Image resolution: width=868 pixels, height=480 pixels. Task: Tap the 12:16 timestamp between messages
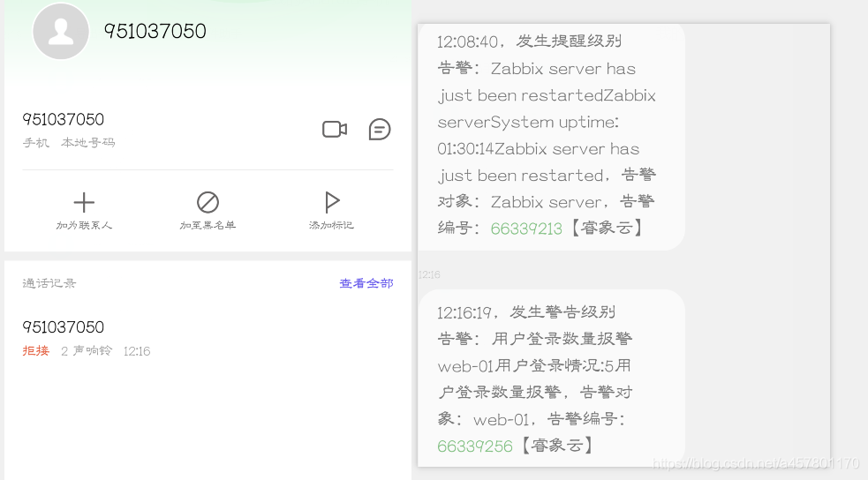click(x=429, y=274)
